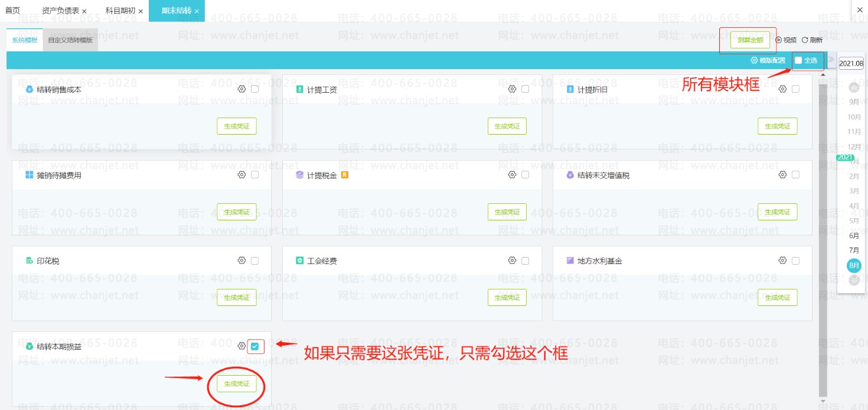Open settings gear for 计提工资 card
The width and height of the screenshot is (868, 410).
tap(512, 89)
